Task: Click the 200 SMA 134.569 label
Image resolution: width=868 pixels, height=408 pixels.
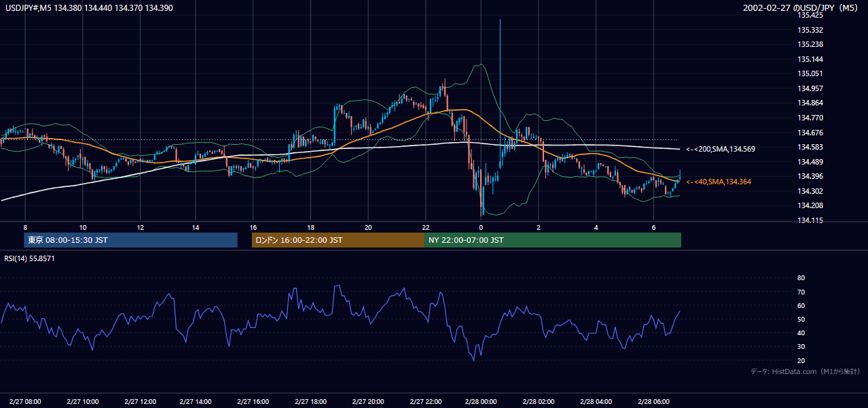Action: pos(721,149)
